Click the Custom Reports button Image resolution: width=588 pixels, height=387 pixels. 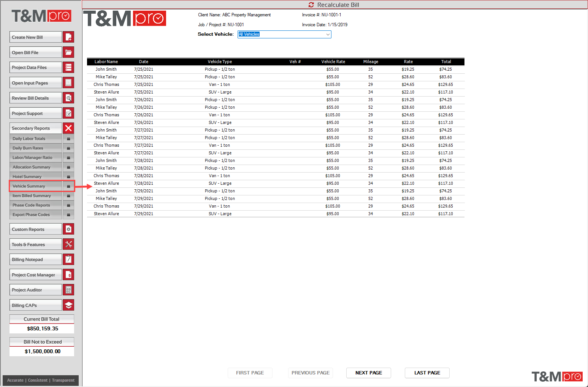(x=36, y=229)
